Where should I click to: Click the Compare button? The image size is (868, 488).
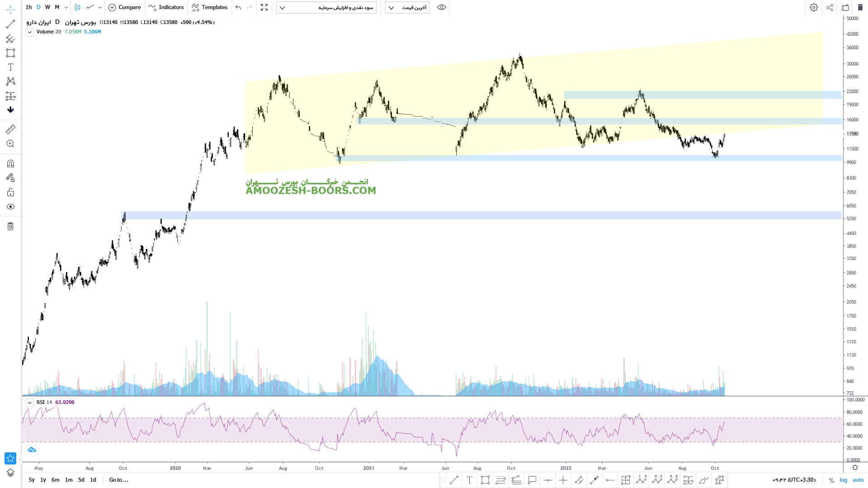coord(125,7)
